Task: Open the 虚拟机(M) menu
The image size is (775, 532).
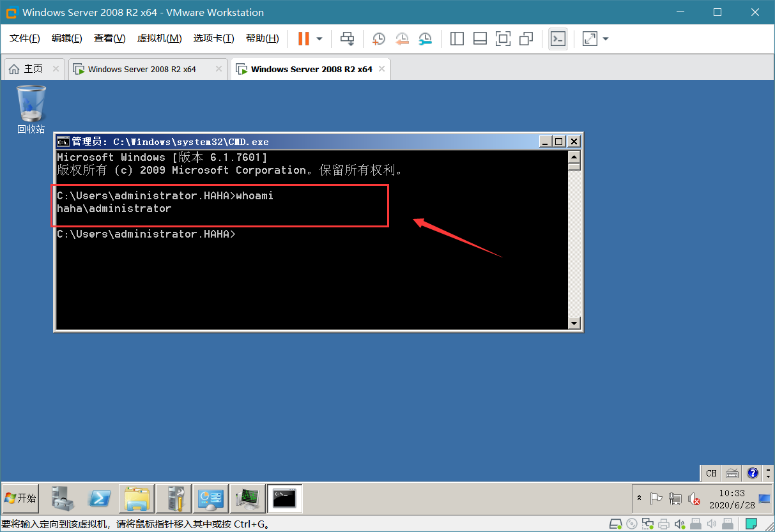Action: pos(159,38)
